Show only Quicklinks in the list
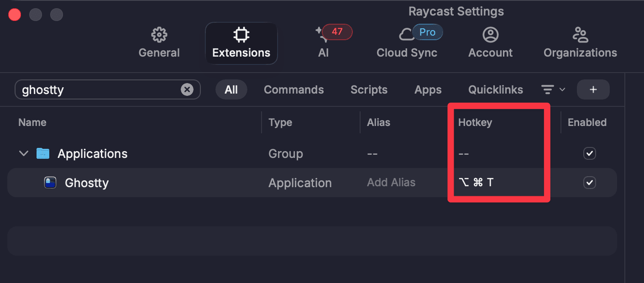 point(495,89)
